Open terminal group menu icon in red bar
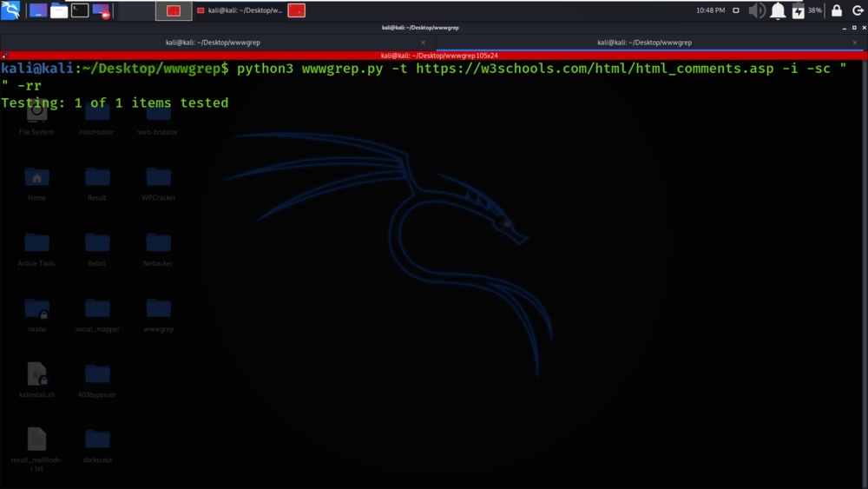 click(x=4, y=56)
